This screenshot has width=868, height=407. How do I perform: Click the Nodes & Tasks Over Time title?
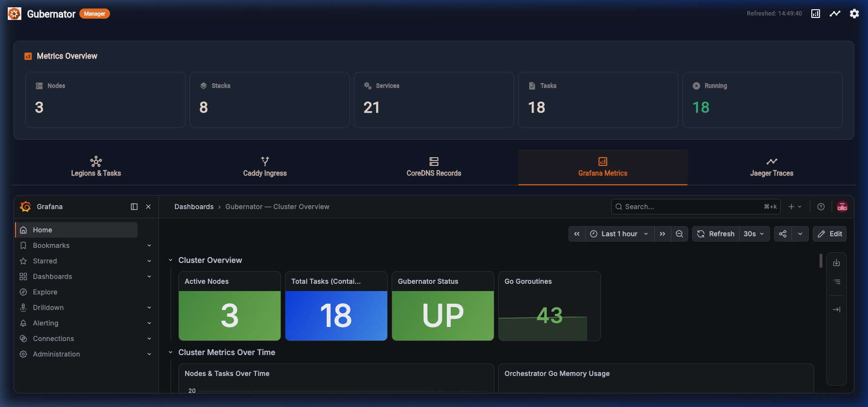(227, 374)
